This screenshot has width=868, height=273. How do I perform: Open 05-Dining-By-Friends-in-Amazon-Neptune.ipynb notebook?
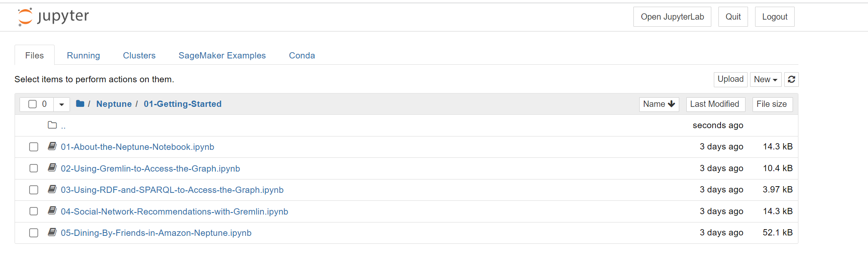pyautogui.click(x=156, y=233)
